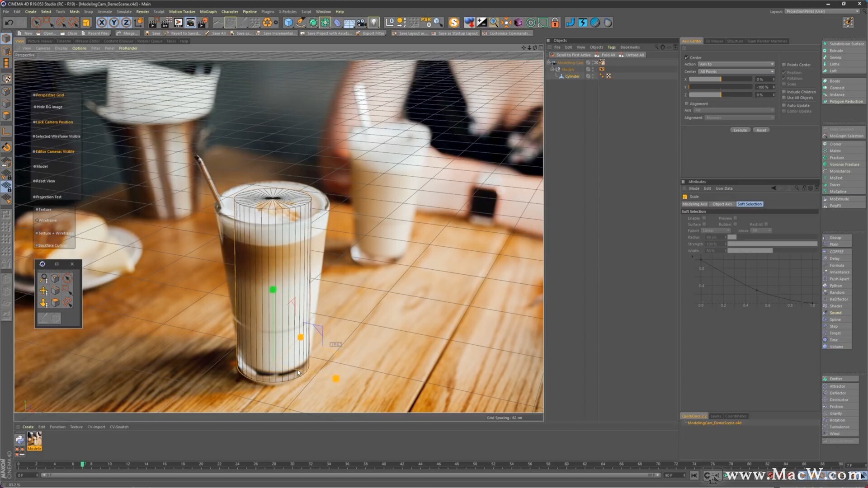Click the Light object toolbar icon
This screenshot has height=488, width=868.
(374, 23)
